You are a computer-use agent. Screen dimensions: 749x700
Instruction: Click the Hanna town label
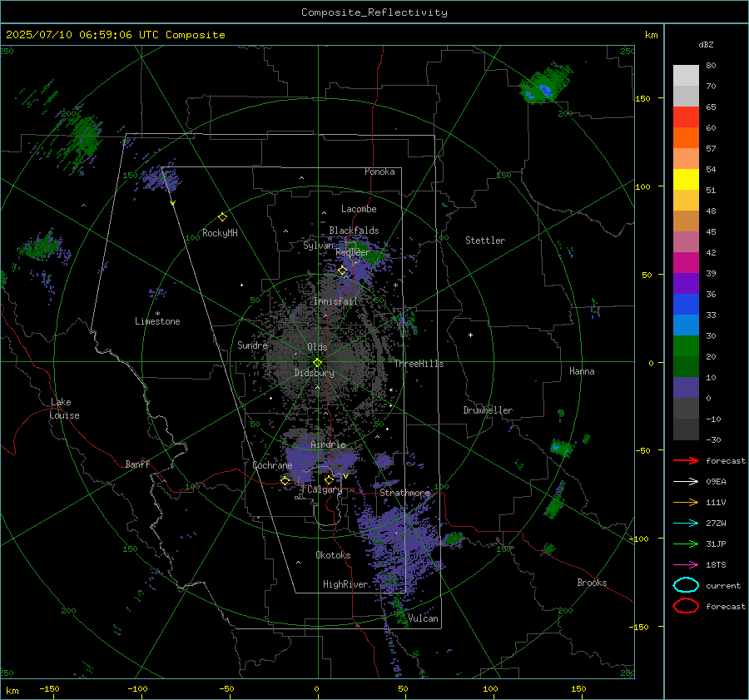click(582, 371)
